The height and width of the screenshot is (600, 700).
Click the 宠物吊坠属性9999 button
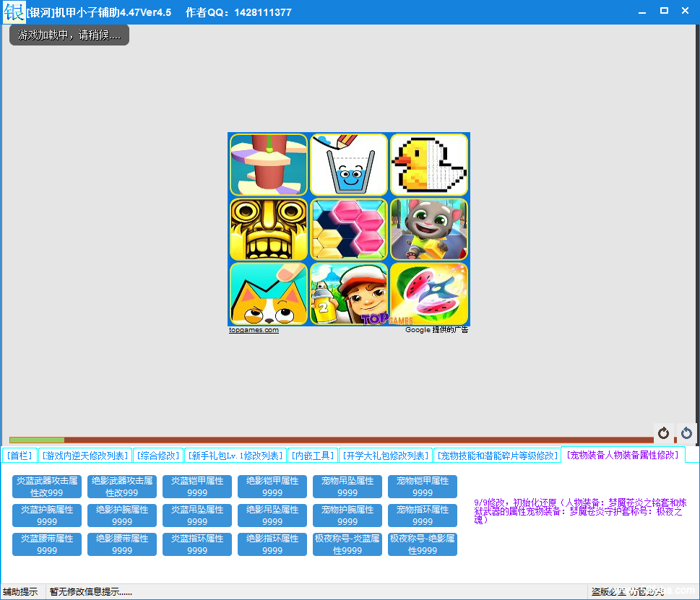[x=347, y=487]
